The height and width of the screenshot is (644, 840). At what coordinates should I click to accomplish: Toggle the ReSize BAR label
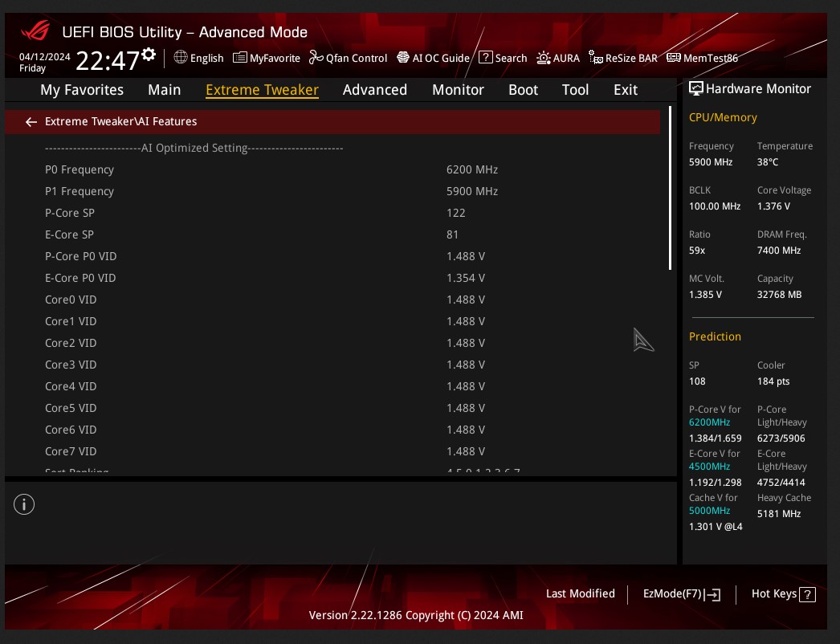point(631,58)
